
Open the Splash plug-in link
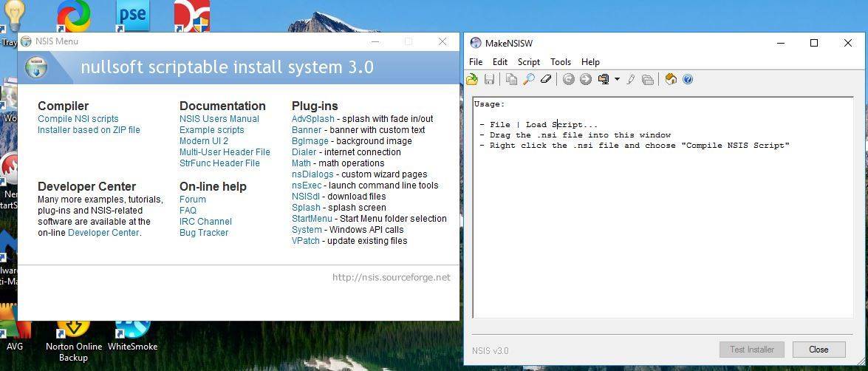306,207
